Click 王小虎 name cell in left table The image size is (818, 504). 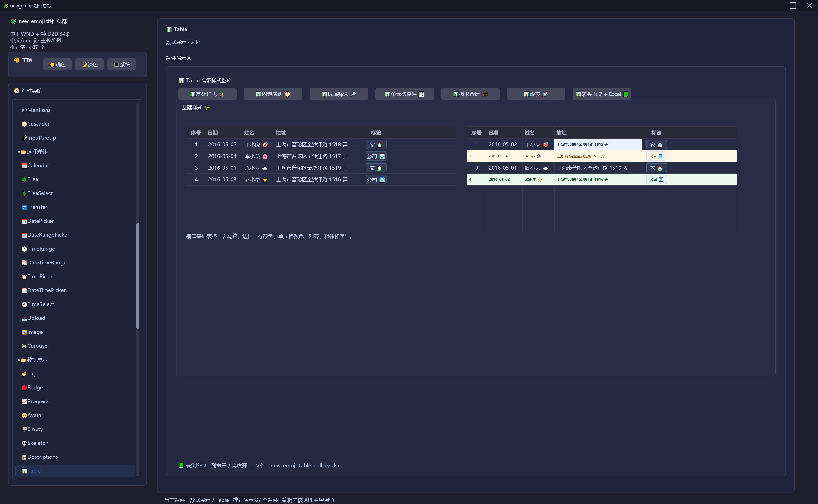click(x=256, y=145)
